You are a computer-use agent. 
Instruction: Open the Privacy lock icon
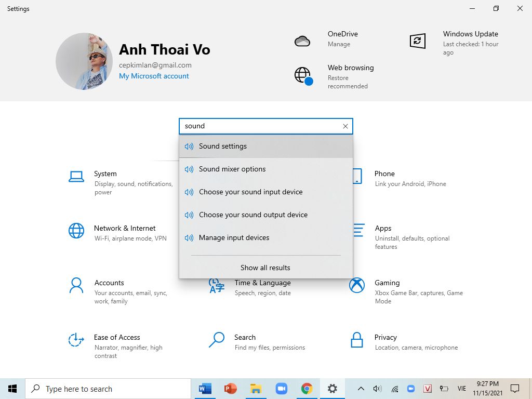click(356, 340)
